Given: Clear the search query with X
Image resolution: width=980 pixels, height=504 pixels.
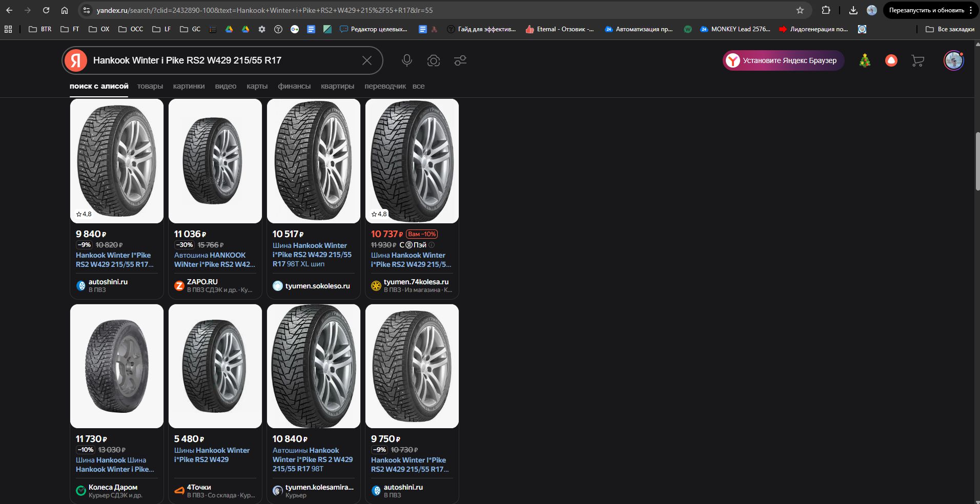Looking at the screenshot, I should pyautogui.click(x=367, y=60).
